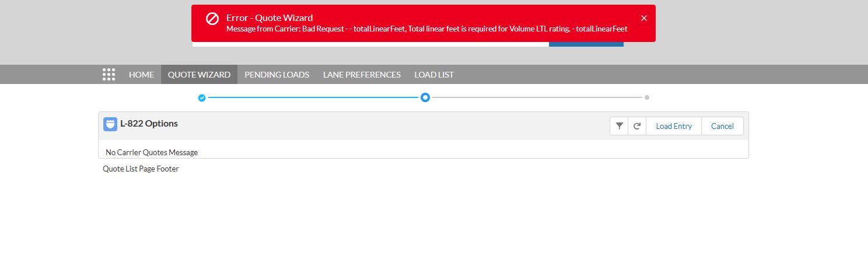Click the final gray step progress marker
This screenshot has width=868, height=280.
[x=647, y=97]
